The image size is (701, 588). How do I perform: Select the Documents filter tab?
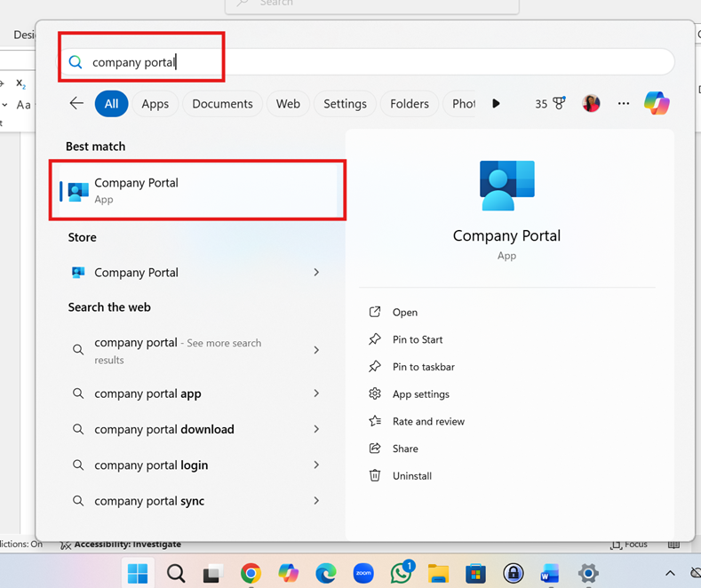click(222, 104)
